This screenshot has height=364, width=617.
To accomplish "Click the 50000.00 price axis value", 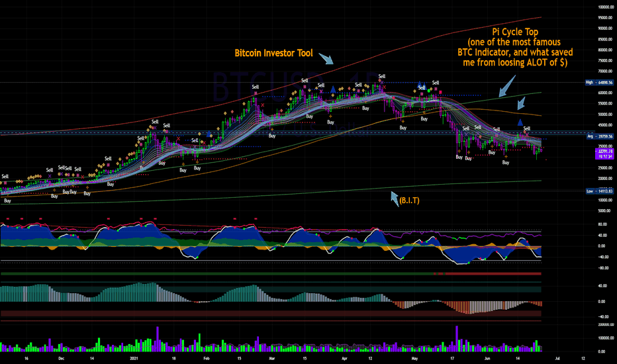I will click(x=605, y=114).
